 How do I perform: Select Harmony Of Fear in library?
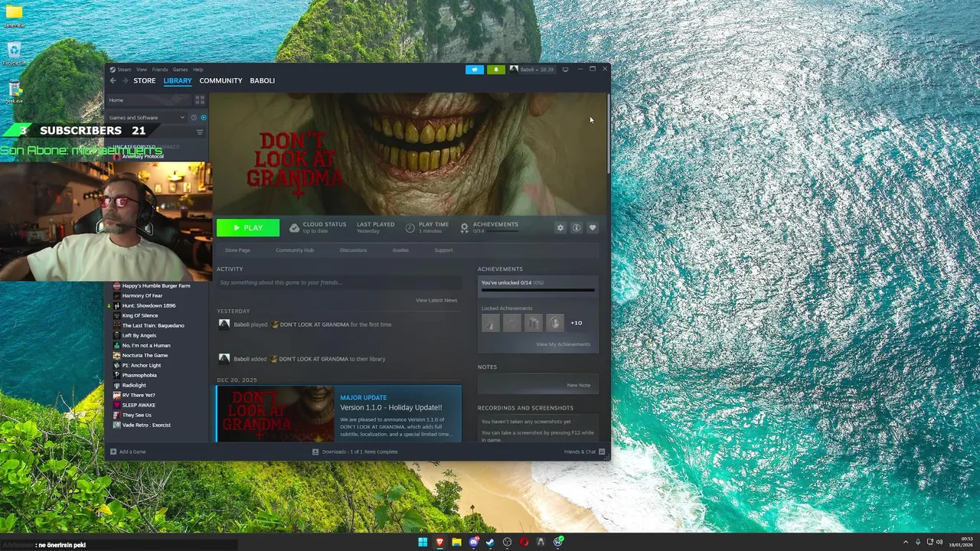(x=142, y=295)
